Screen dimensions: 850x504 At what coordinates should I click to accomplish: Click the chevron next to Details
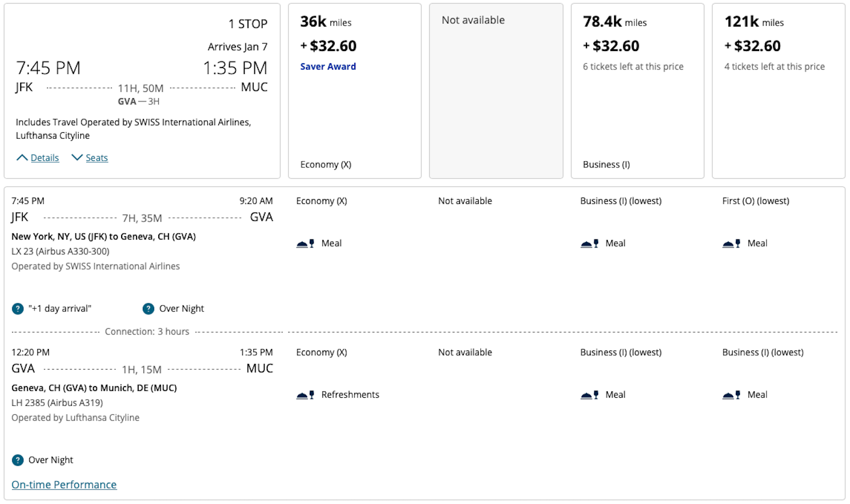click(x=22, y=157)
